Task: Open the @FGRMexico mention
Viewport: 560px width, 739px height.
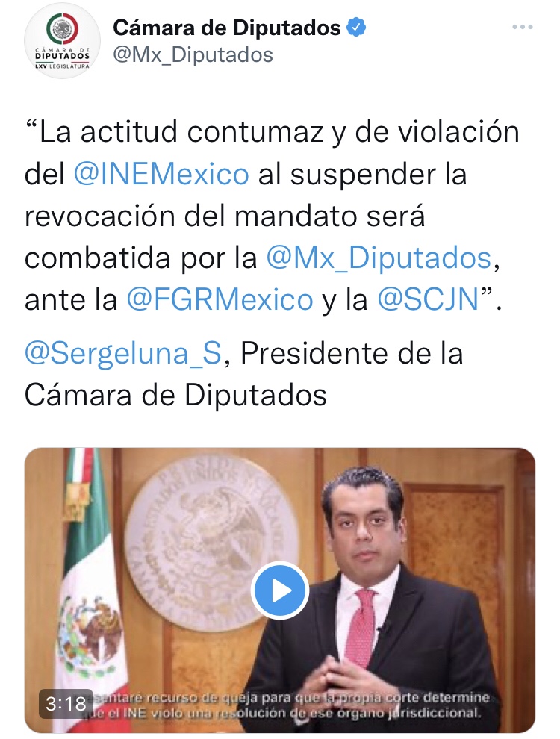Action: pos(220,300)
